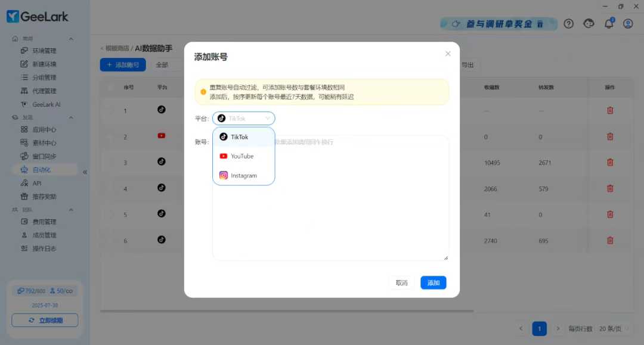The image size is (644, 345).
Task: Select YouTube from the platform list
Action: (x=242, y=156)
